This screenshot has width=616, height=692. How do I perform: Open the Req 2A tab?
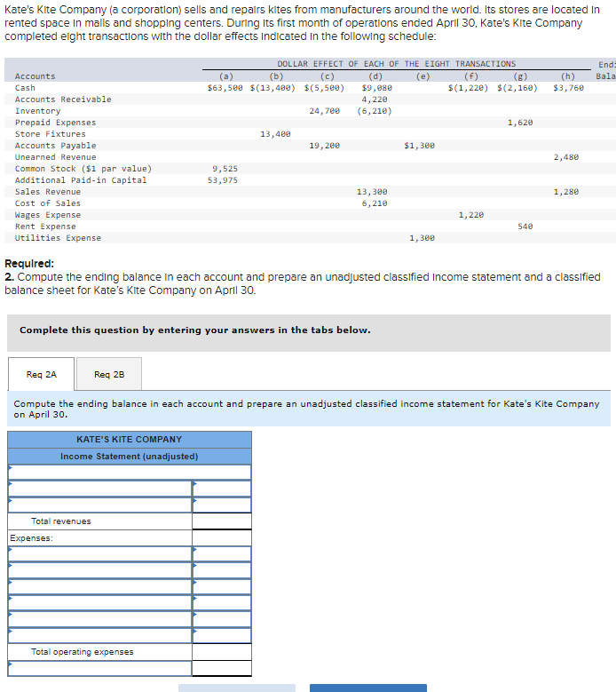click(x=41, y=374)
